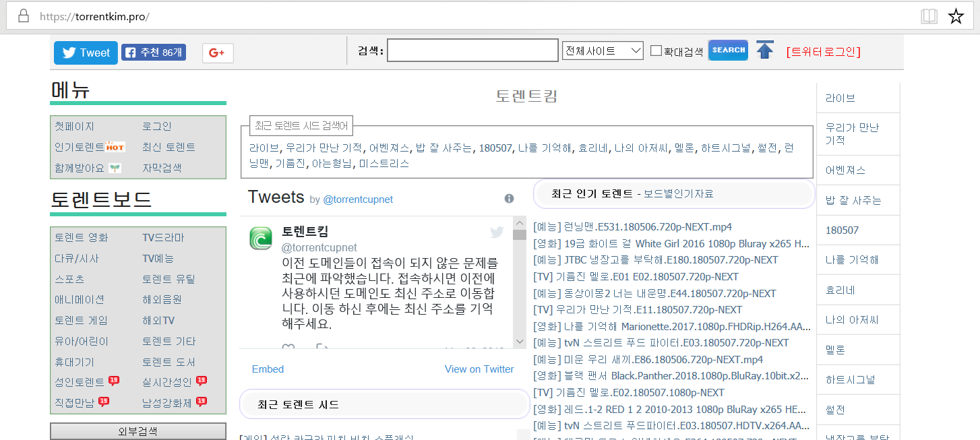Open the 휴대기기 board
Screen dimensions: 980x440
tap(74, 362)
